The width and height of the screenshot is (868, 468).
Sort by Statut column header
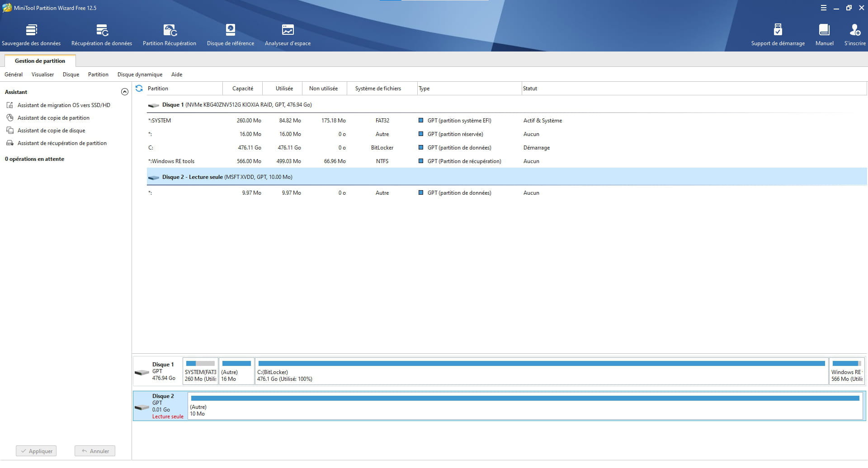click(694, 89)
